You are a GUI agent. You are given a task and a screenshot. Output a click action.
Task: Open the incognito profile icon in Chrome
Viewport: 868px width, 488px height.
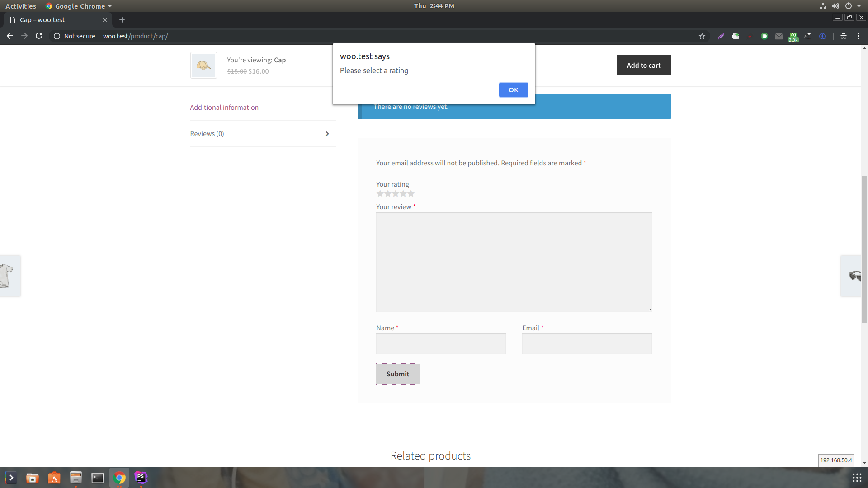tap(843, 36)
